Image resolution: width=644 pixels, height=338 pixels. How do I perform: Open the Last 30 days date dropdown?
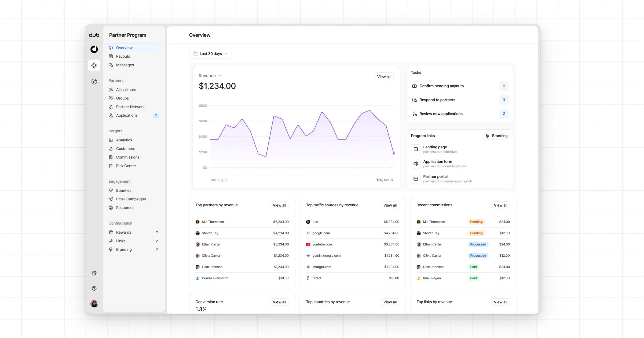[210, 54]
